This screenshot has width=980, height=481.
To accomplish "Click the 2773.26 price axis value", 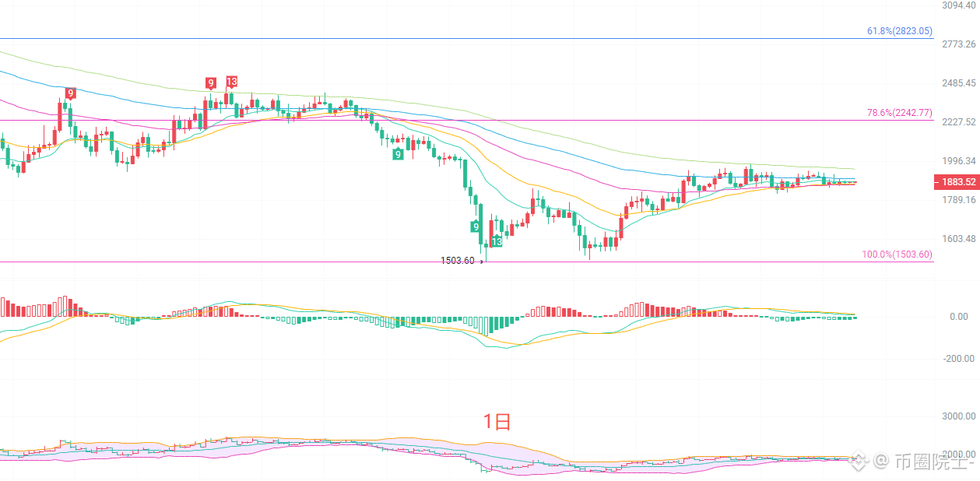I will click(958, 44).
